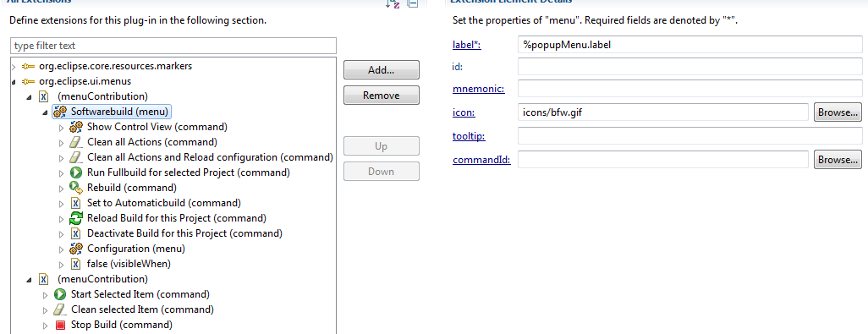Viewport: 868px width, 334px height.
Task: Click the Configuration menu gear icon
Action: (76, 249)
